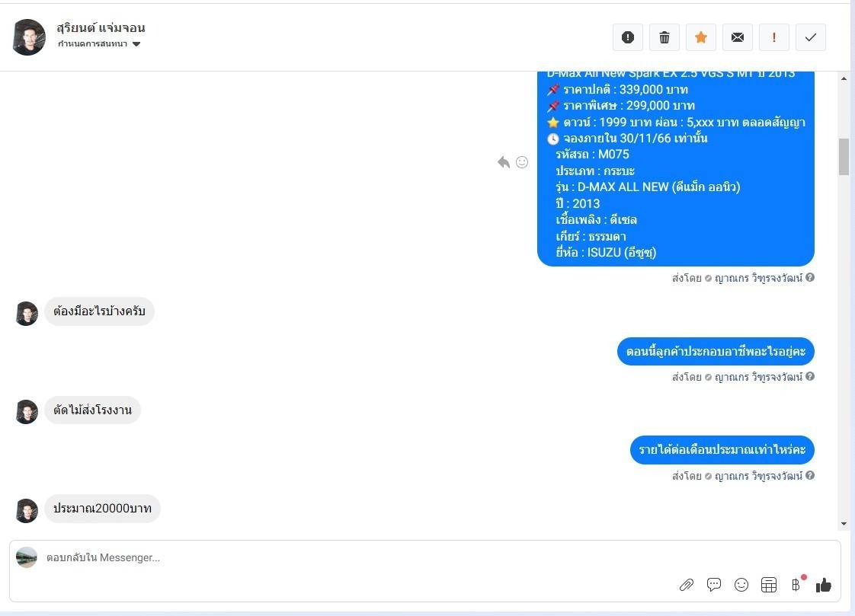Open the กำหนดการสนทนา dropdown arrow
Screen dimensions: 855x616
tap(136, 44)
